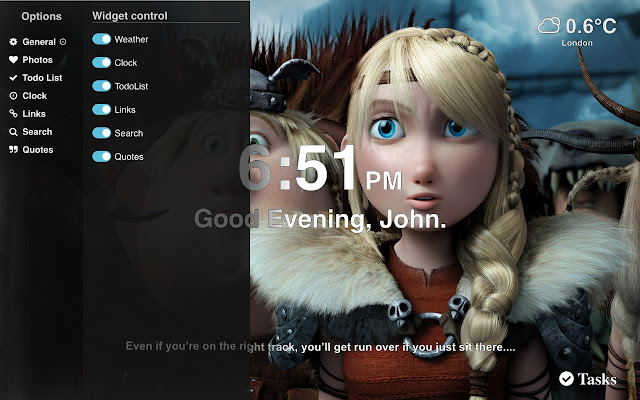Image resolution: width=640 pixels, height=400 pixels.
Task: Click the Weather widget label
Action: (131, 40)
